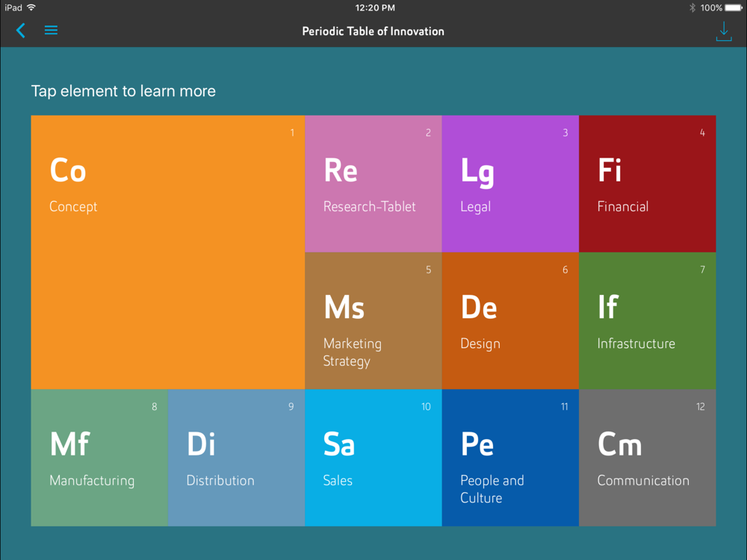747x560 pixels.
Task: Tap the 12:20 PM clock
Action: coord(375,7)
